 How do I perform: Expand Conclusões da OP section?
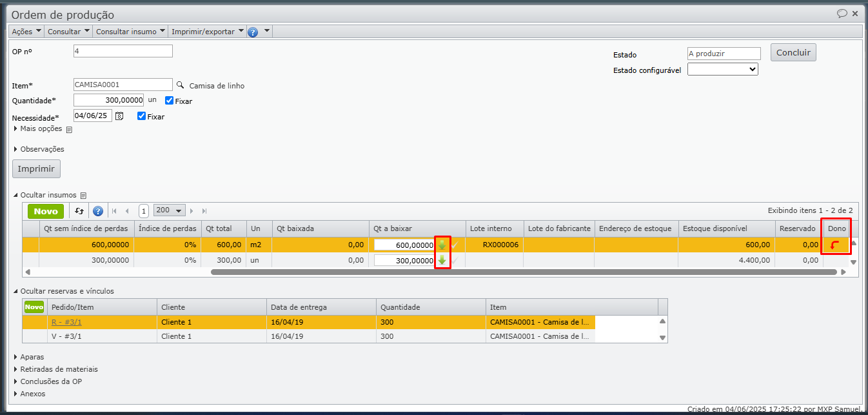click(x=47, y=381)
